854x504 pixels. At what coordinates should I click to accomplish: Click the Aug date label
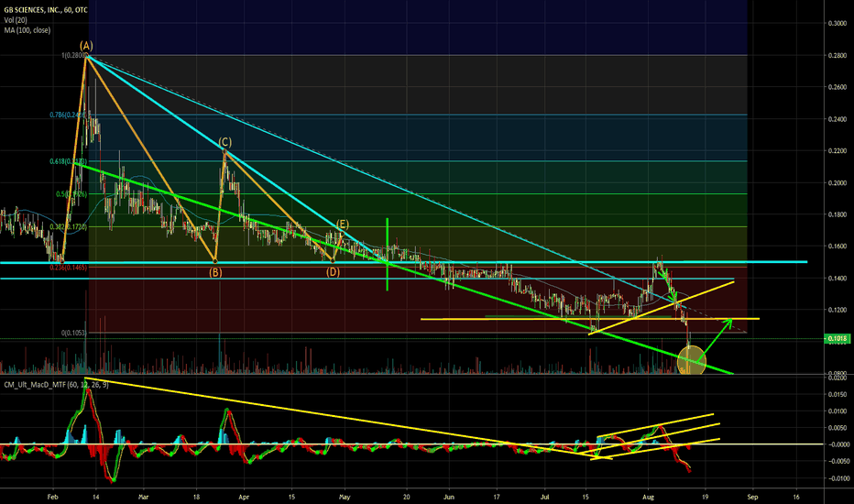click(648, 497)
